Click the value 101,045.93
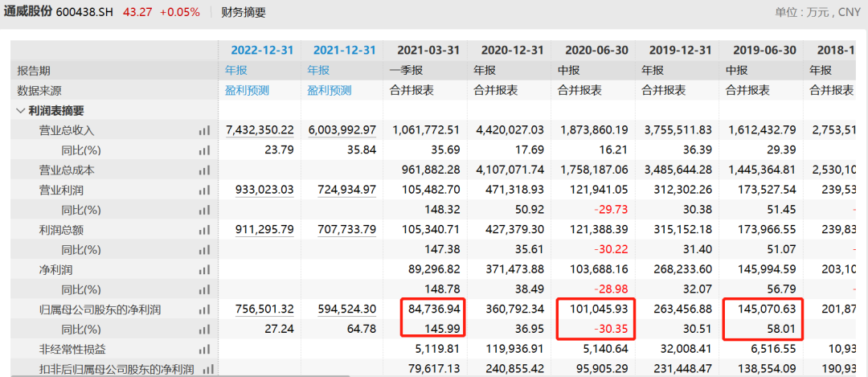This screenshot has width=868, height=377. point(599,310)
